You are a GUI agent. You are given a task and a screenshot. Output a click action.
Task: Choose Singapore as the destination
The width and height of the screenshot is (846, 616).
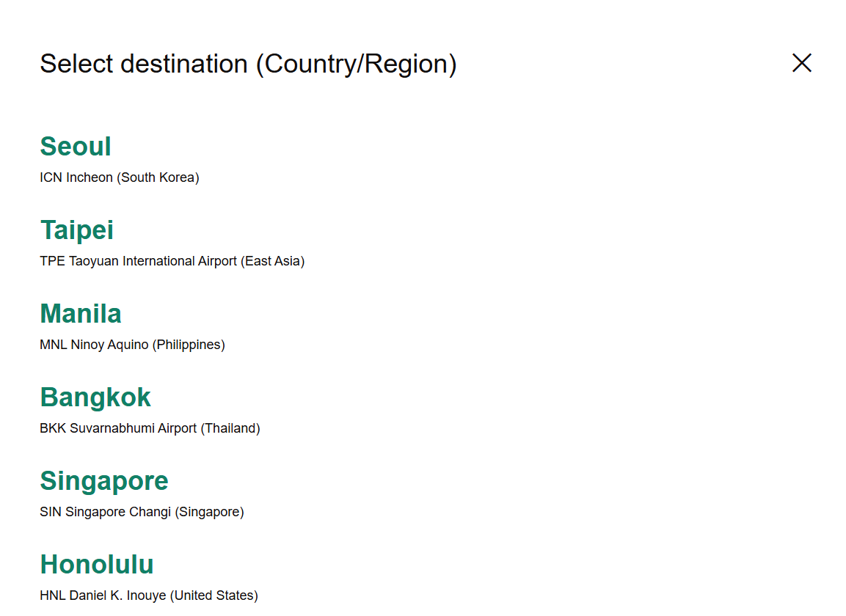[x=104, y=481]
